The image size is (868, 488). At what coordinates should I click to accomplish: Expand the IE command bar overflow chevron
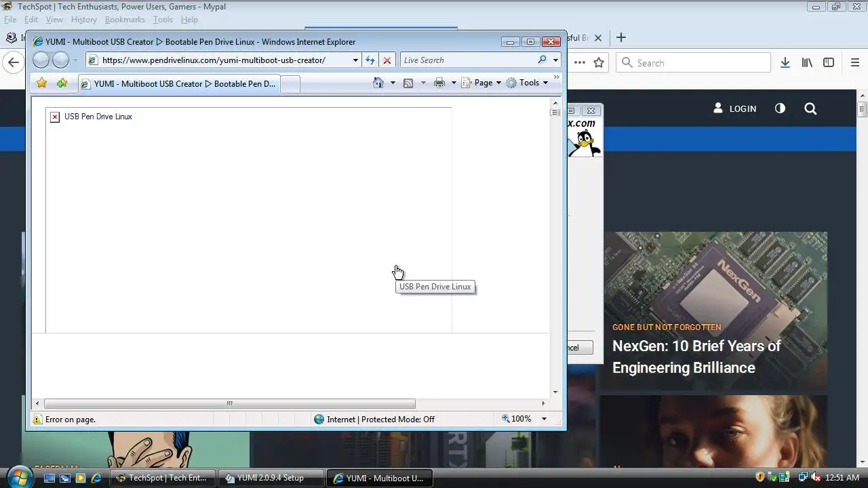pyautogui.click(x=557, y=77)
